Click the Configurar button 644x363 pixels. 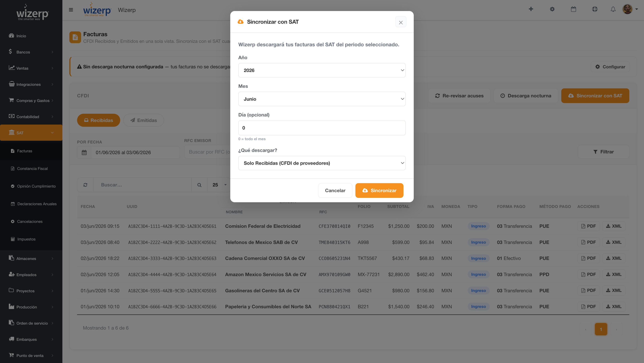pyautogui.click(x=610, y=67)
